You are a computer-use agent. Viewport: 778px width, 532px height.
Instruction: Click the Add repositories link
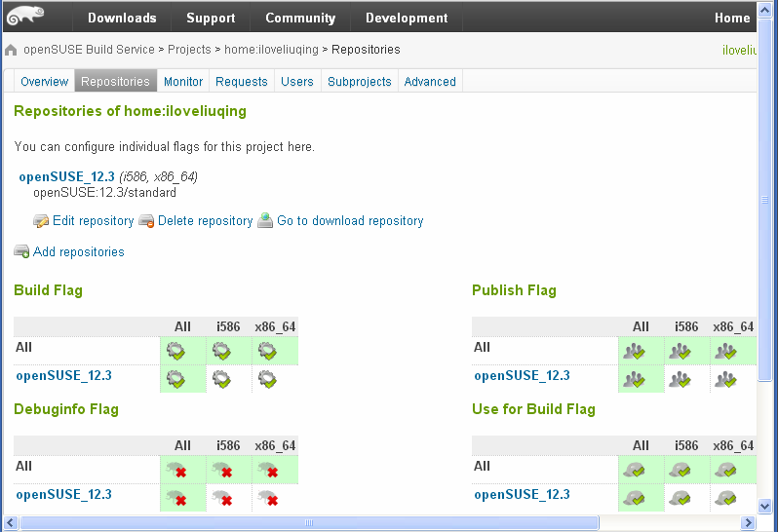click(78, 251)
